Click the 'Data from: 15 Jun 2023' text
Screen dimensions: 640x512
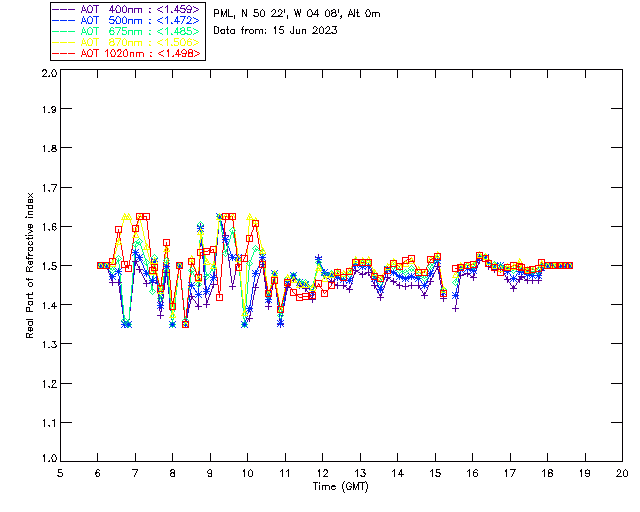[275, 30]
